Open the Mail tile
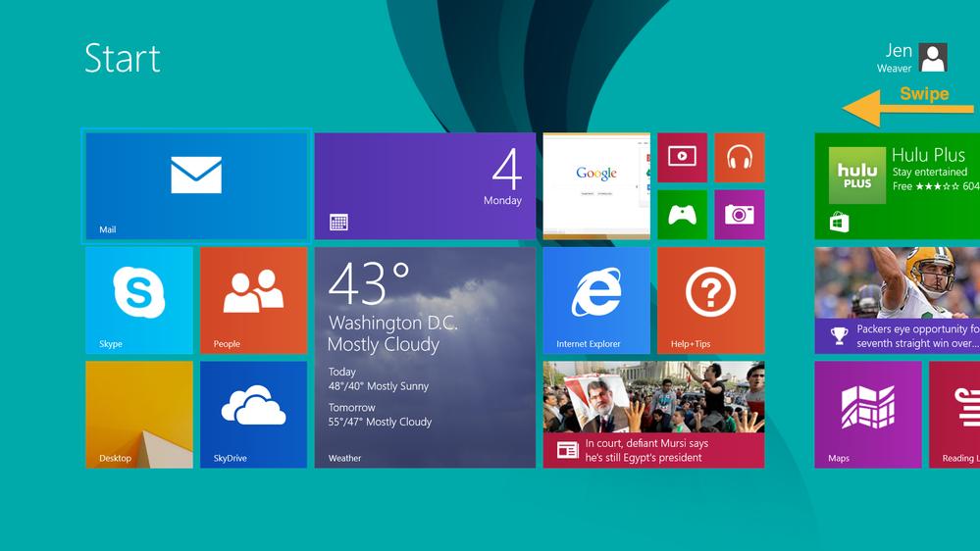The width and height of the screenshot is (980, 551). 196,186
